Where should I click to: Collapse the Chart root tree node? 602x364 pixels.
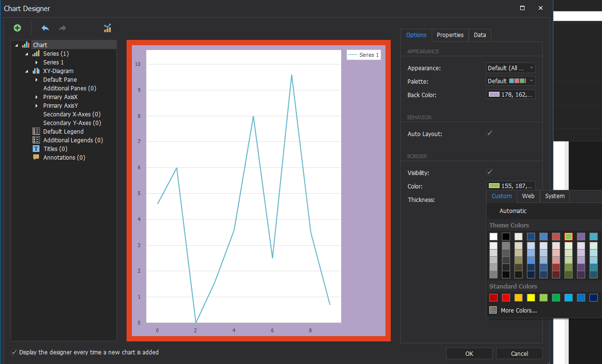pos(17,45)
